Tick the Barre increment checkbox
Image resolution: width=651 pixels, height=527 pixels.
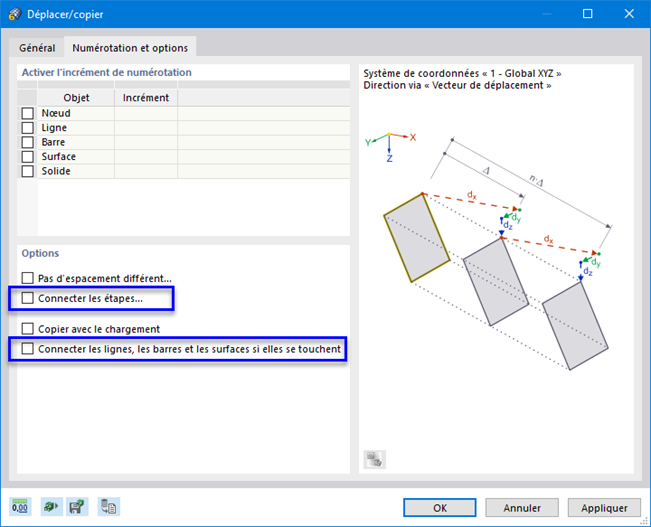[x=27, y=142]
